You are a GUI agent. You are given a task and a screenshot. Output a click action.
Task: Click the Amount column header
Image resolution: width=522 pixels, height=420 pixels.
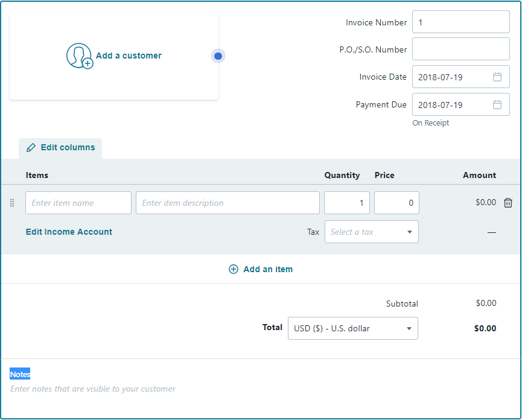(x=479, y=176)
